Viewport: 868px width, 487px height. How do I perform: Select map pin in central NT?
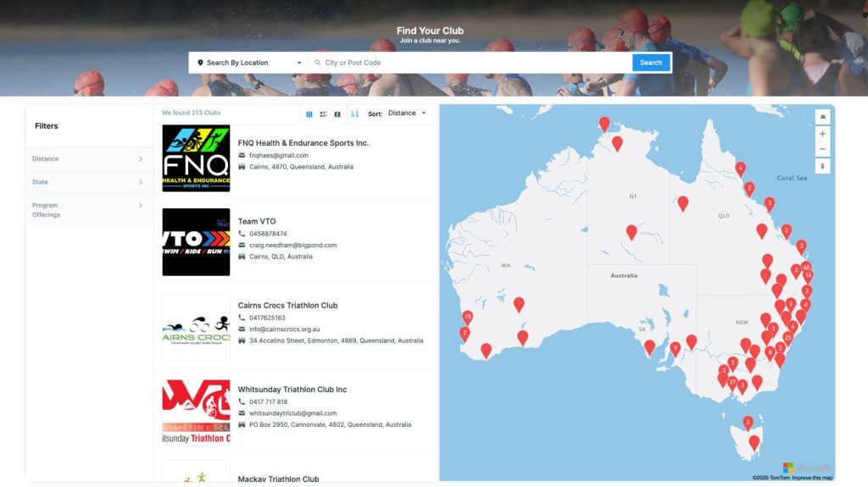[x=632, y=232]
